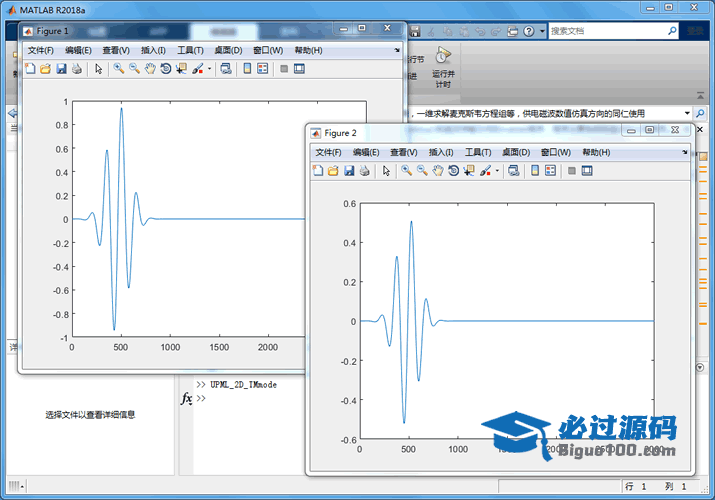Select Data Cursor tool in Figure 1
This screenshot has height=500, width=715.
pyautogui.click(x=181, y=69)
